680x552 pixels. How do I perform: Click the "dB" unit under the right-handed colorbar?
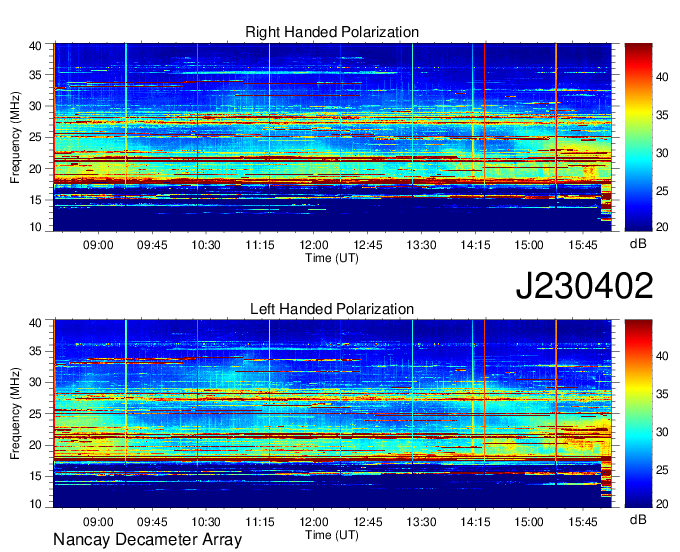point(638,244)
